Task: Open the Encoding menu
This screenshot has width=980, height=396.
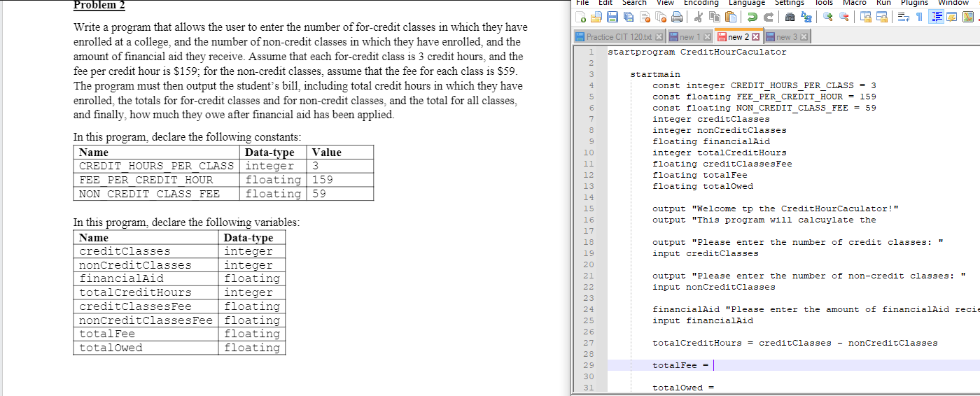Action: click(x=701, y=3)
